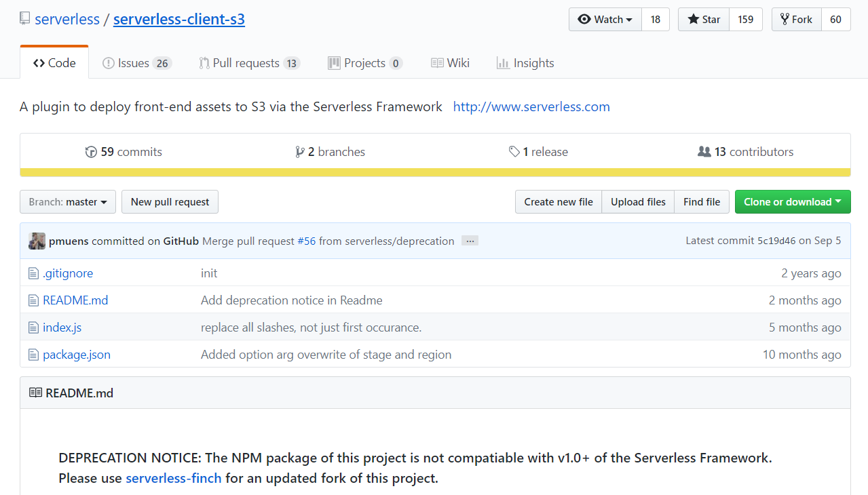Open the Watch notifications dropdown
The image size is (868, 495).
[x=605, y=20]
